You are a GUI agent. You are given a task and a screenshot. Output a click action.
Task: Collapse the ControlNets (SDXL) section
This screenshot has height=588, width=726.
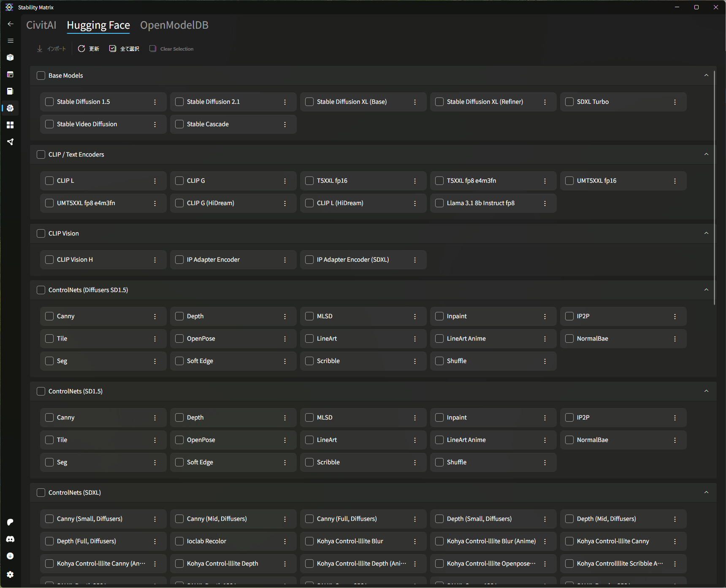point(706,493)
